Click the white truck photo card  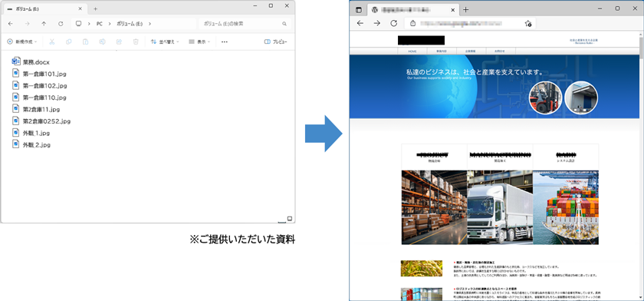tap(500, 207)
